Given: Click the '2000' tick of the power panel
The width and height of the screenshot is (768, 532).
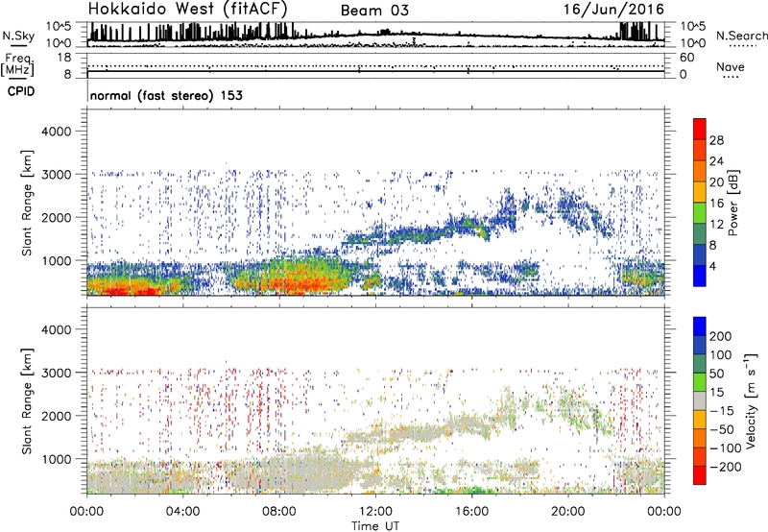Looking at the screenshot, I should pos(57,217).
